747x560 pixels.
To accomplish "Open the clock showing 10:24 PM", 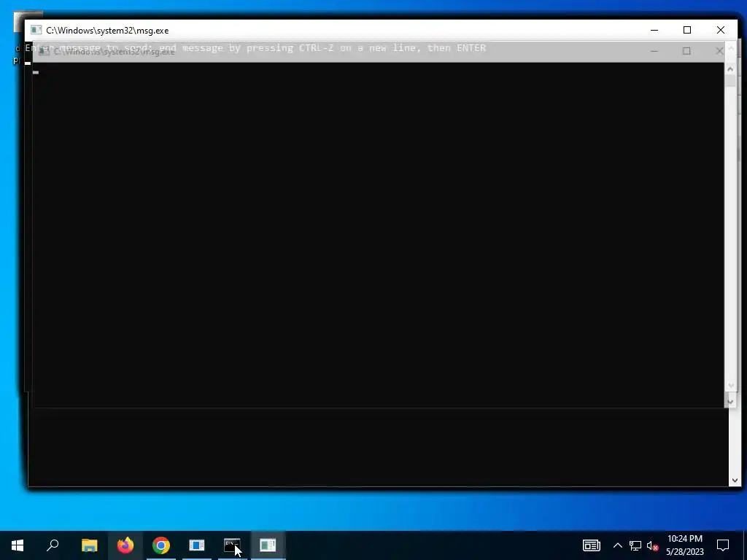I will click(684, 545).
